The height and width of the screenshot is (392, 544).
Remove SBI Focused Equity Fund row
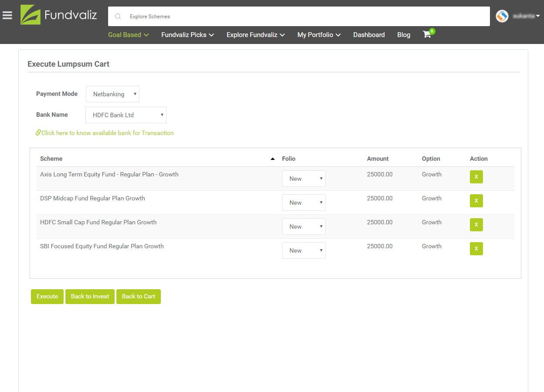pyautogui.click(x=476, y=249)
